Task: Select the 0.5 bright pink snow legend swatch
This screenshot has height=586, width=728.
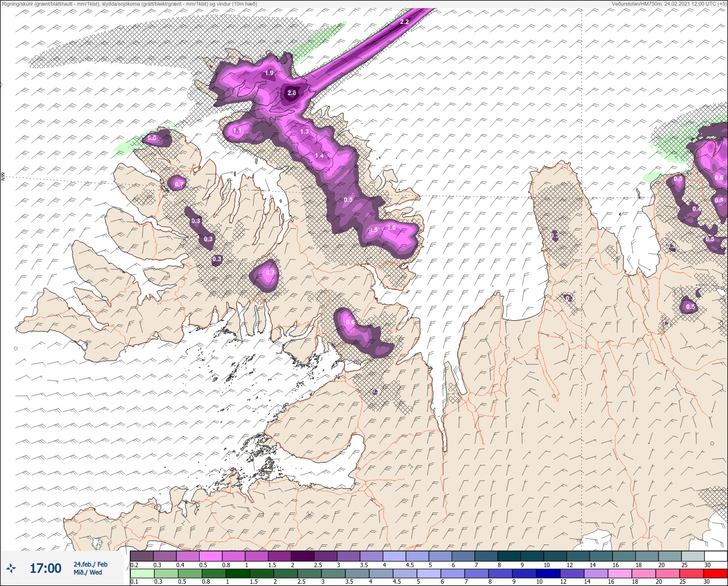Action: pos(210,556)
